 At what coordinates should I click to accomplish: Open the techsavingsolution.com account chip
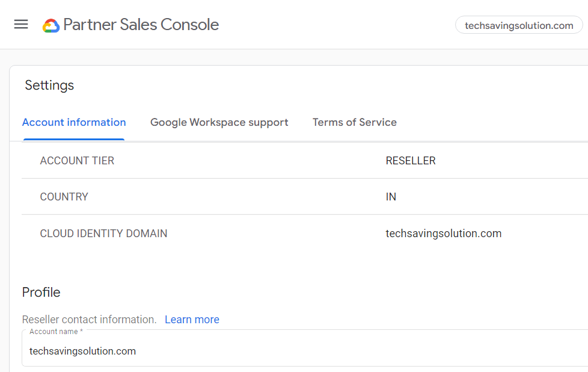(519, 25)
